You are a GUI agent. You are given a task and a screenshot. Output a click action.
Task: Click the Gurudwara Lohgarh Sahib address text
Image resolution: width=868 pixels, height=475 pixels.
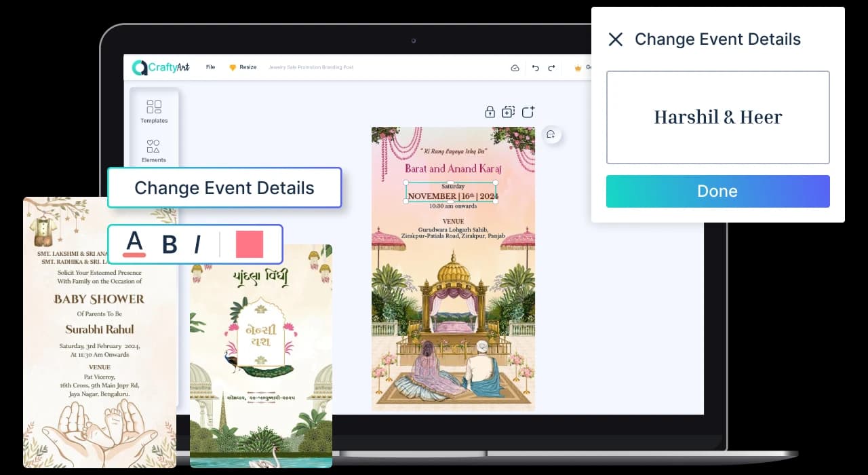[x=453, y=233]
